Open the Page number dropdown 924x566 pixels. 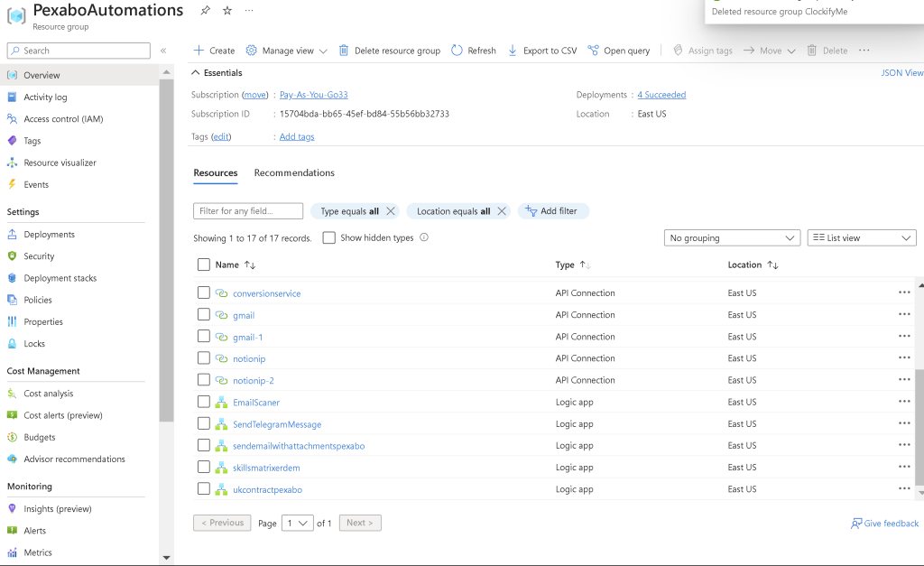point(298,523)
